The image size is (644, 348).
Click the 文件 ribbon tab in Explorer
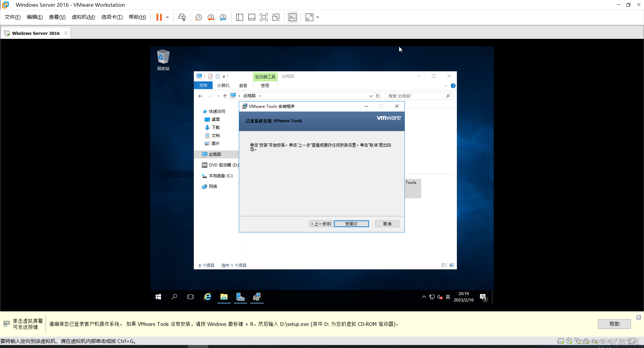pos(203,85)
